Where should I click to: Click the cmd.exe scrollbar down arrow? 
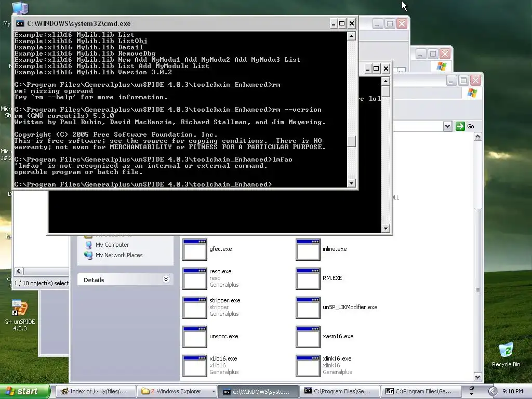click(x=352, y=183)
